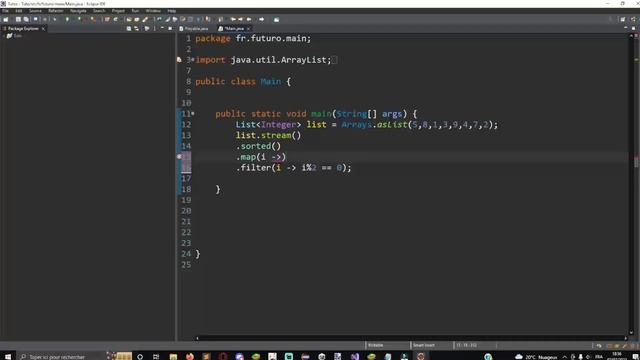640x360 pixels.
Task: Click 'list.stream()' on line 13
Action: pyautogui.click(x=268, y=136)
